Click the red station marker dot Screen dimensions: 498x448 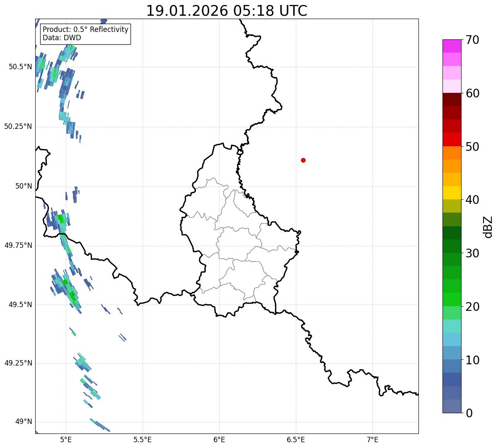coord(303,160)
